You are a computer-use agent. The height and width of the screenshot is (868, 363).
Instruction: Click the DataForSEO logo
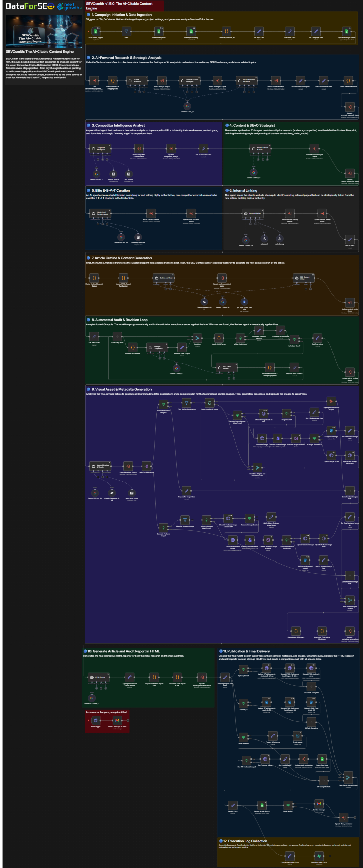[x=30, y=6]
